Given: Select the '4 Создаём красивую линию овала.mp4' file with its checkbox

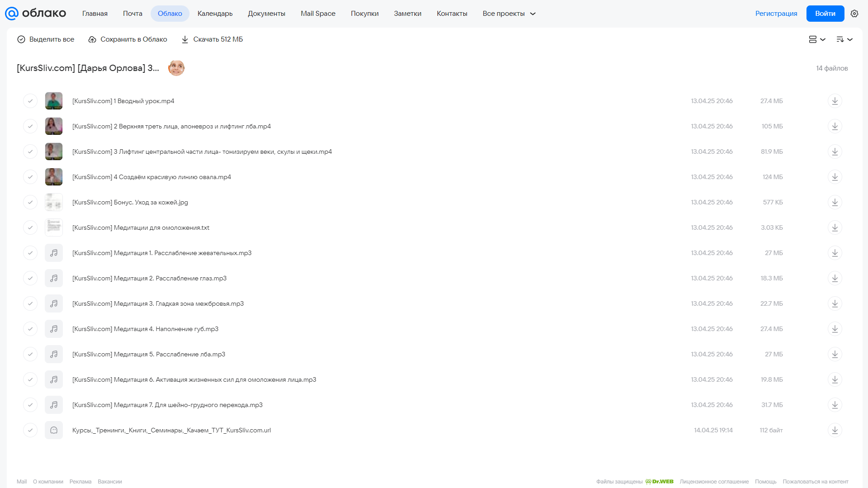Looking at the screenshot, I should pos(30,177).
